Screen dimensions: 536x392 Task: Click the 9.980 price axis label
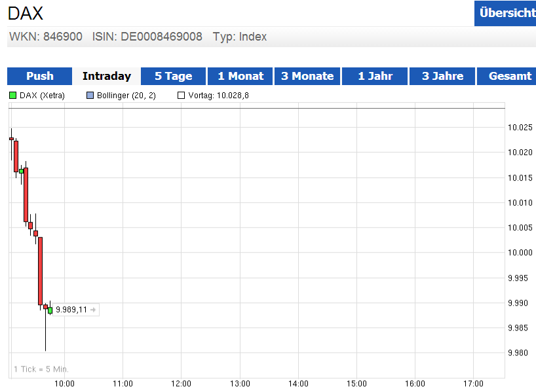[518, 353]
